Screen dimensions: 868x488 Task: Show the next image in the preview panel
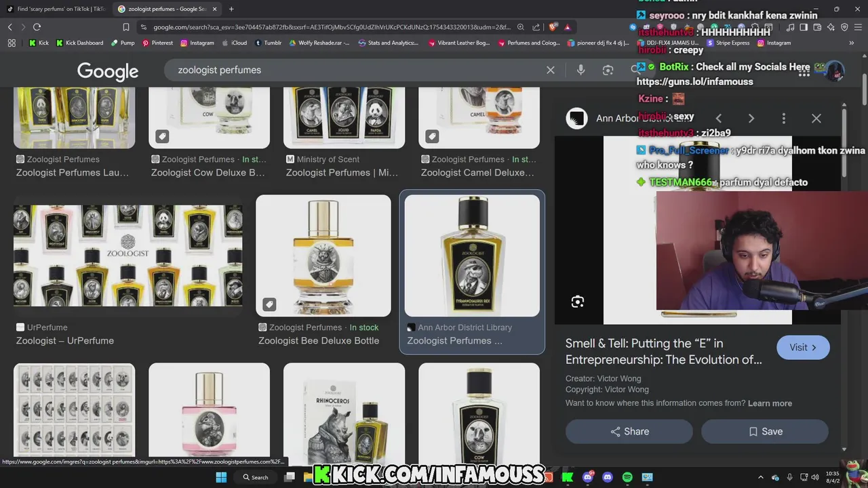pos(751,119)
